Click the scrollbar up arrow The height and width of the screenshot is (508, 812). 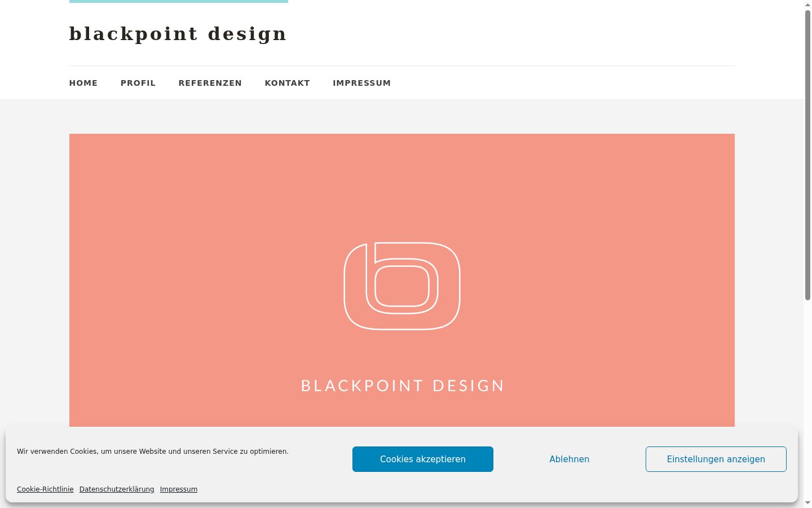(x=807, y=5)
